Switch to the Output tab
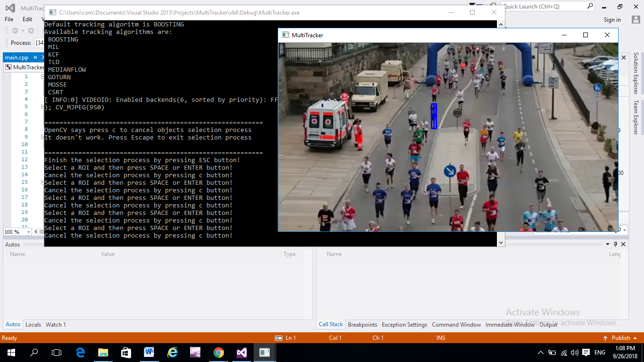 point(548,325)
